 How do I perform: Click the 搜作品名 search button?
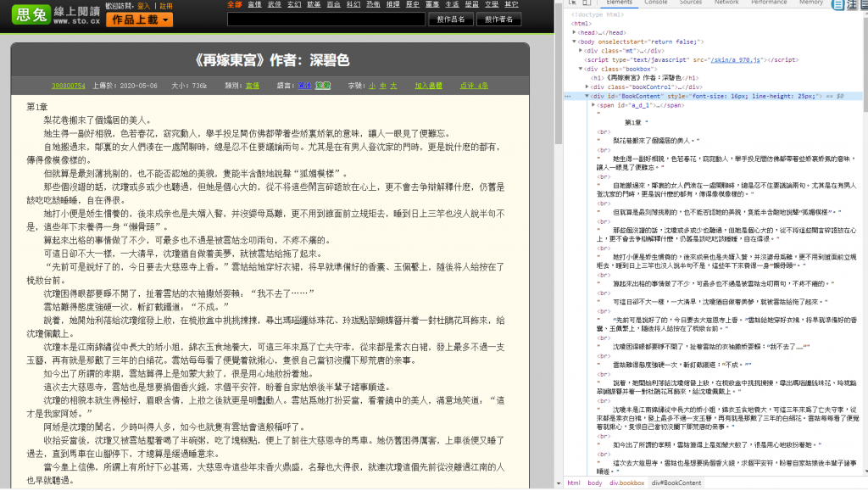point(451,20)
